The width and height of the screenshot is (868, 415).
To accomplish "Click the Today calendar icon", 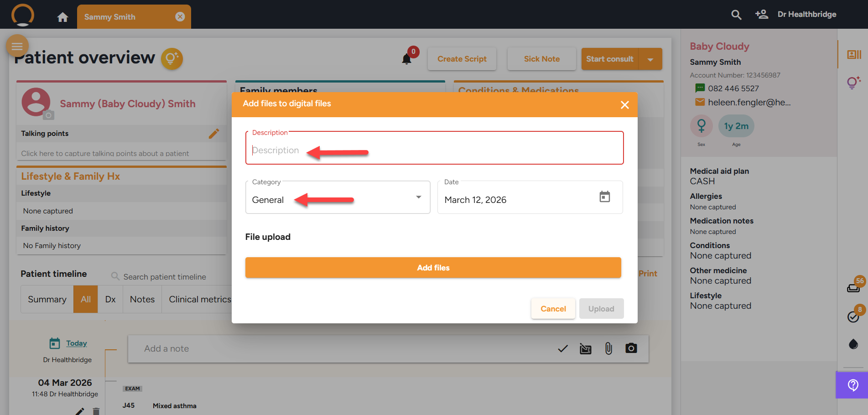I will pyautogui.click(x=55, y=343).
